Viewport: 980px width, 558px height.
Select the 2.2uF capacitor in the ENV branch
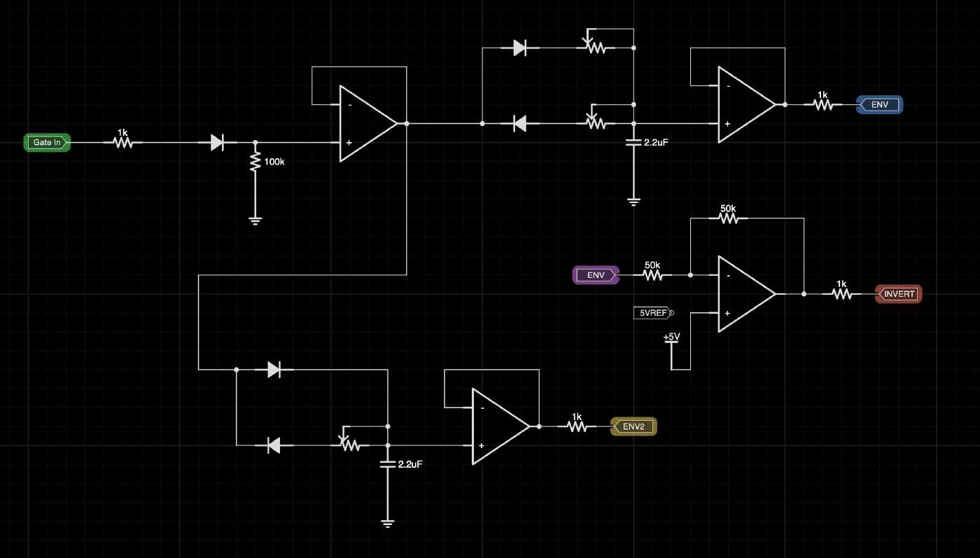(633, 142)
